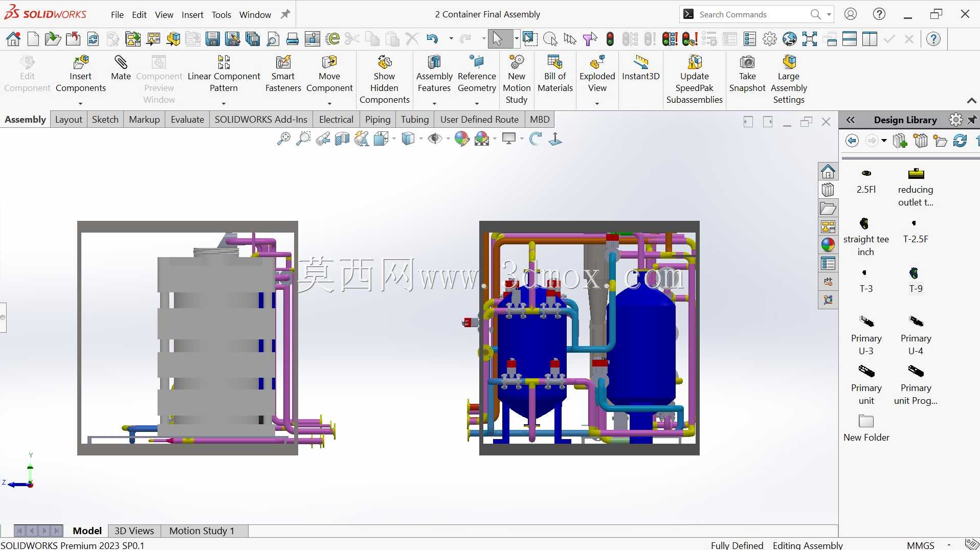Image resolution: width=980 pixels, height=550 pixels.
Task: Select the Mate paperclip tool
Action: click(x=121, y=68)
